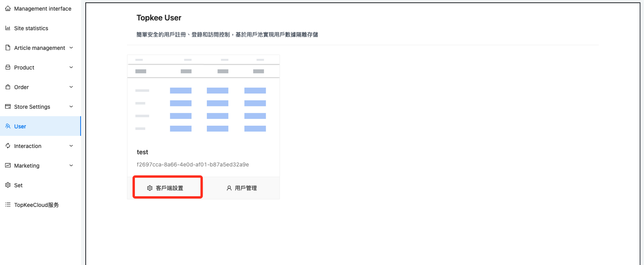Open 用戶管理 user management button
Viewport: 644px width, 265px height.
pyautogui.click(x=241, y=188)
